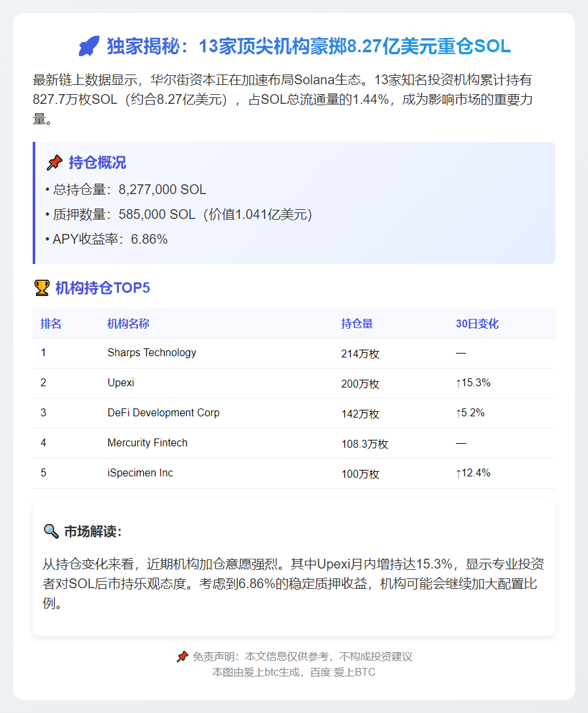Click the pushpin icon beside 持仓概况
Screen dimensions: 588x713
pyautogui.click(x=55, y=163)
